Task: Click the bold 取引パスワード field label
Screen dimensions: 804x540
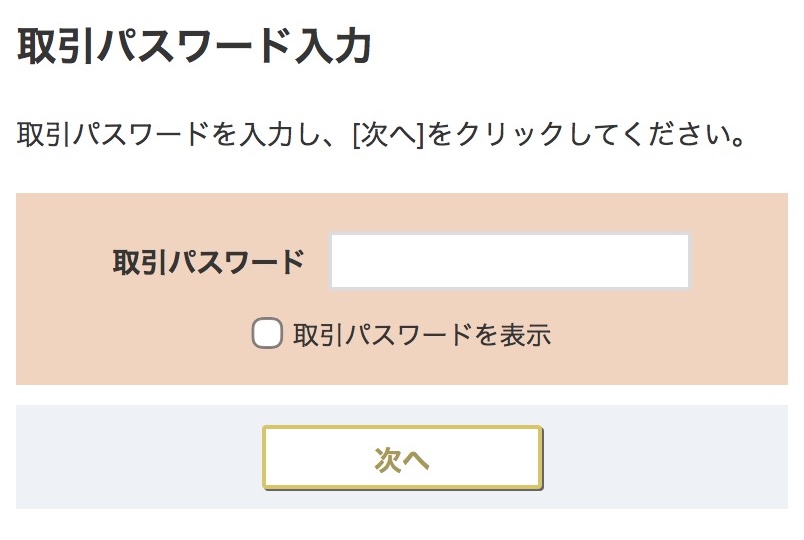Action: 208,262
